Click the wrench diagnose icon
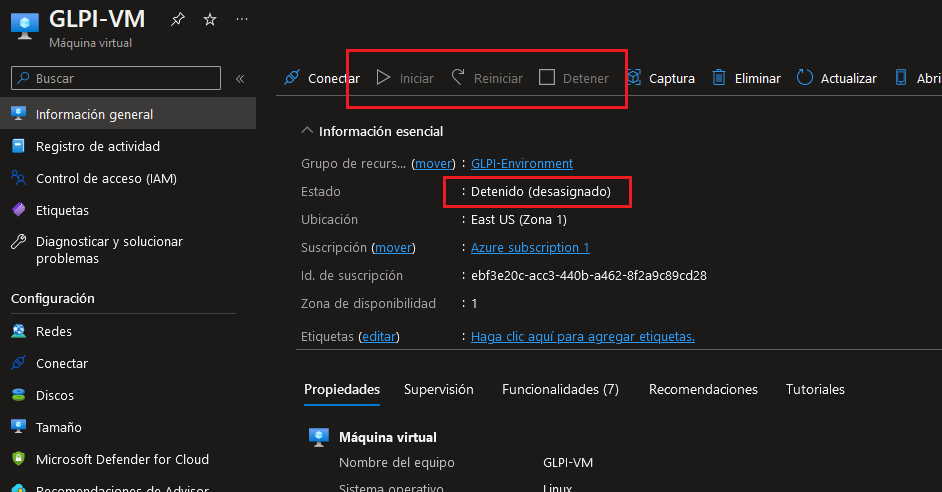Screen dimensions: 942x492 coord(19,241)
